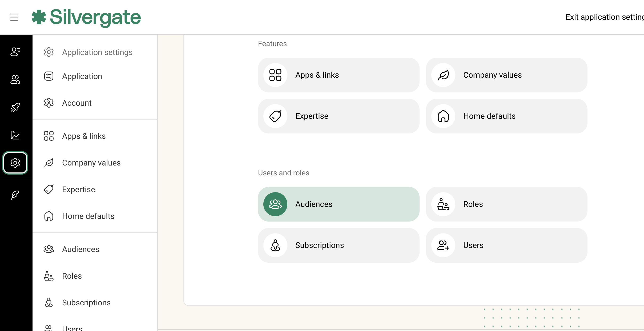Open the Users card with plus icon
The height and width of the screenshot is (331, 644).
(506, 245)
